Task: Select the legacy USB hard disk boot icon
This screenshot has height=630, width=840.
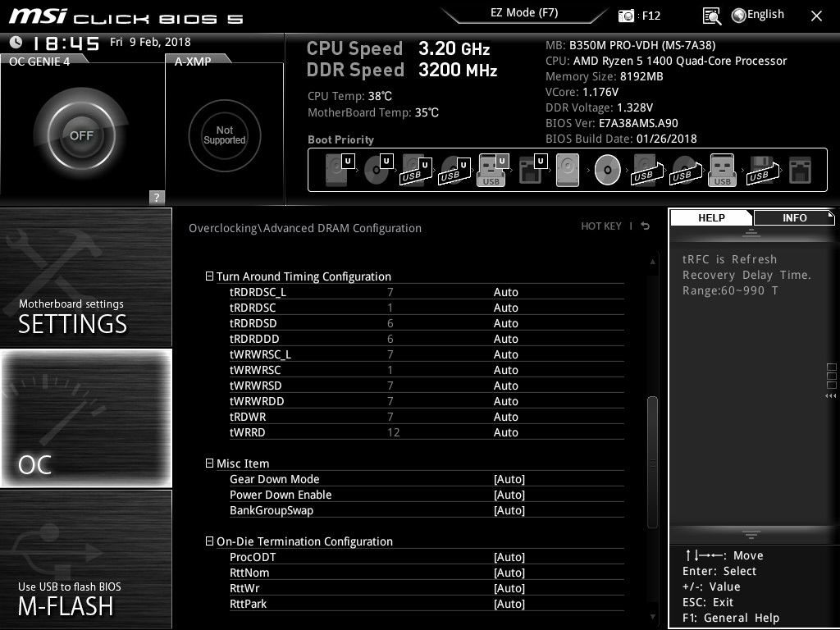Action: (x=646, y=171)
